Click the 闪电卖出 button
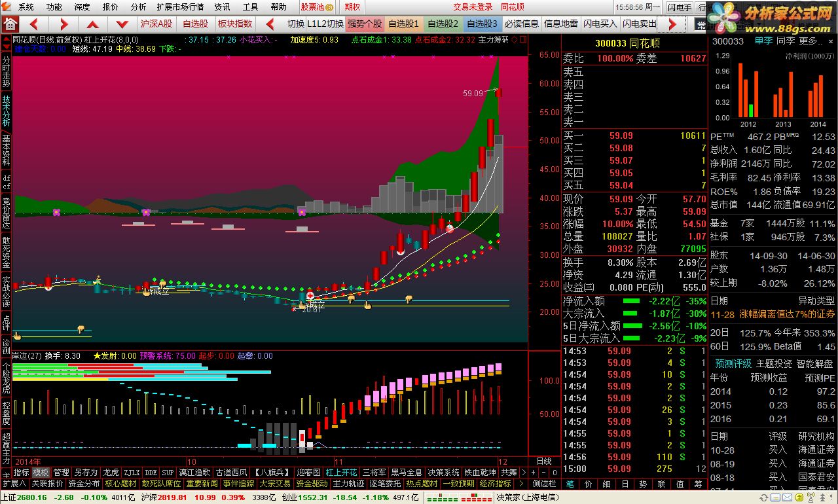Image resolution: width=838 pixels, height=504 pixels. (639, 24)
